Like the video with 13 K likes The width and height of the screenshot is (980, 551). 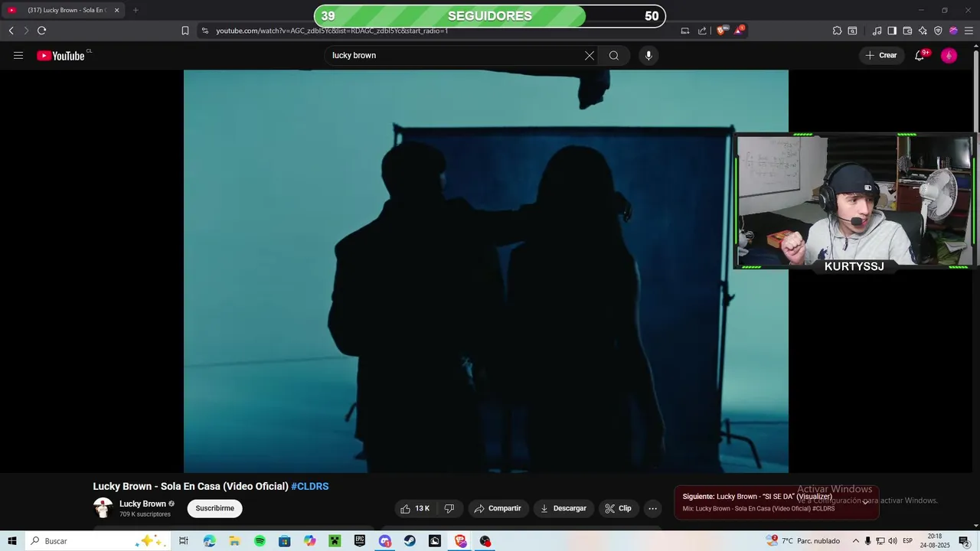pos(415,508)
